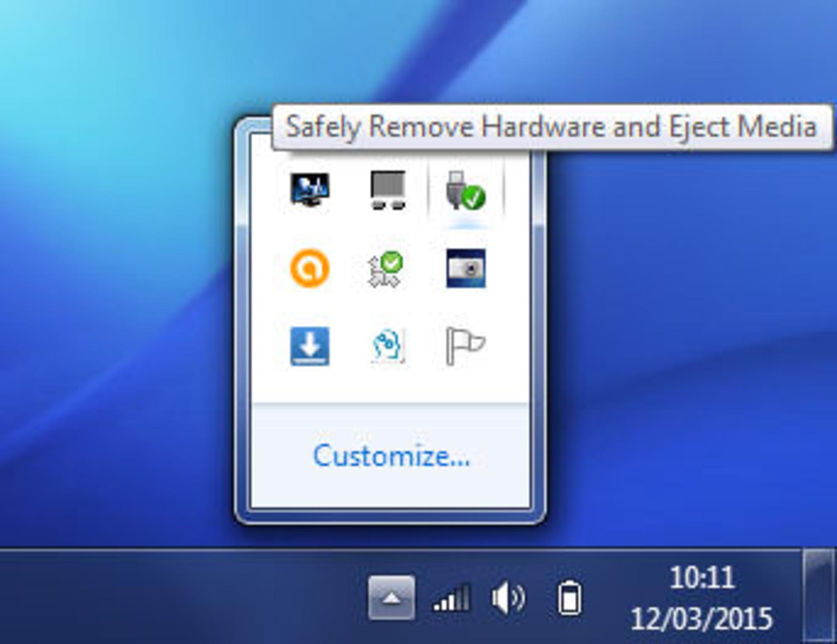Click the speaker volume icon

click(x=508, y=598)
